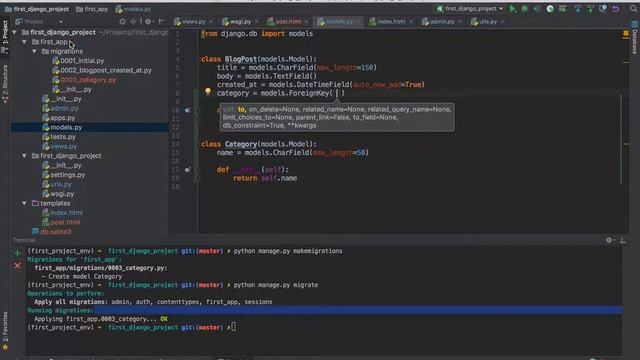This screenshot has height=360, width=640.
Task: Open 0002_blogpost_created_at.py in the tree
Action: click(102, 70)
